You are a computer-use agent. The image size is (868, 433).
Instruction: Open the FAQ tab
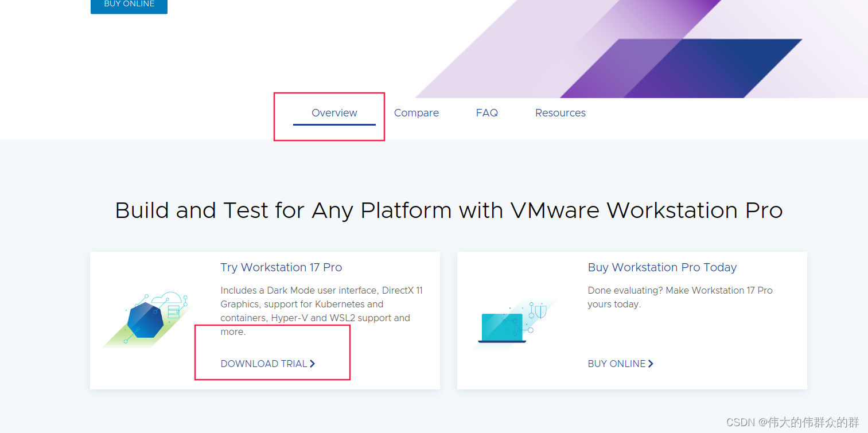pyautogui.click(x=486, y=112)
